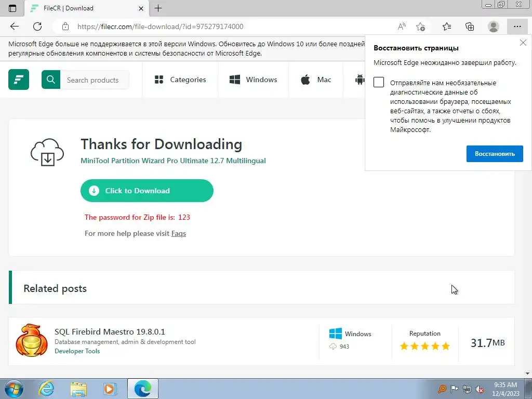Screen dimensions: 532x399
Task: Open the Favorites list icon
Action: (447, 26)
